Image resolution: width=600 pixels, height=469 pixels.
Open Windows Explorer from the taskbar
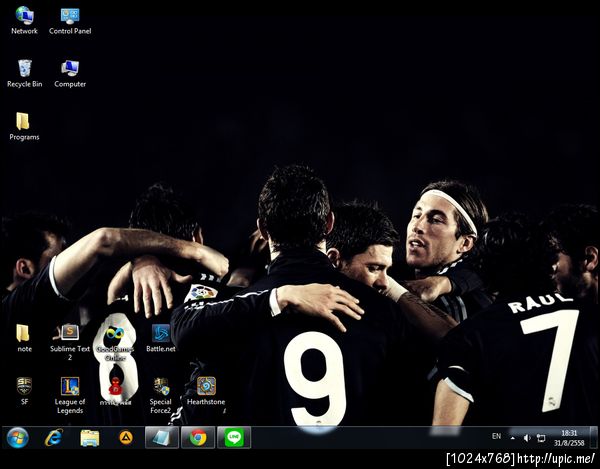90,438
